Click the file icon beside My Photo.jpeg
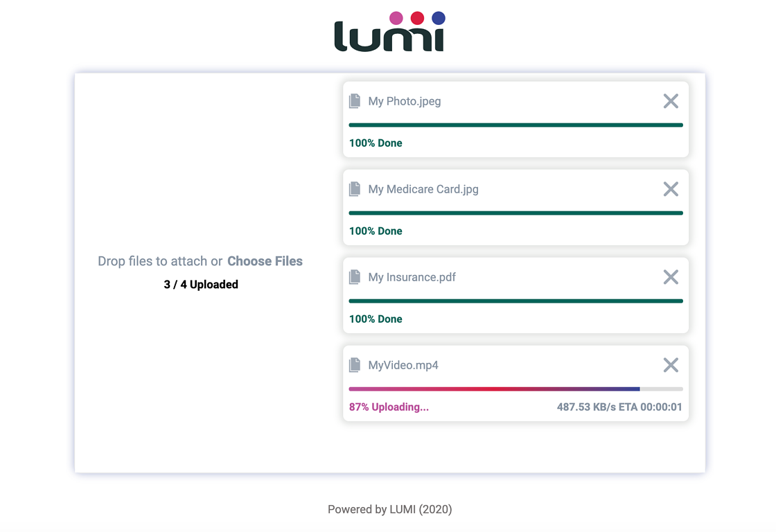The width and height of the screenshot is (776, 532). [x=355, y=101]
